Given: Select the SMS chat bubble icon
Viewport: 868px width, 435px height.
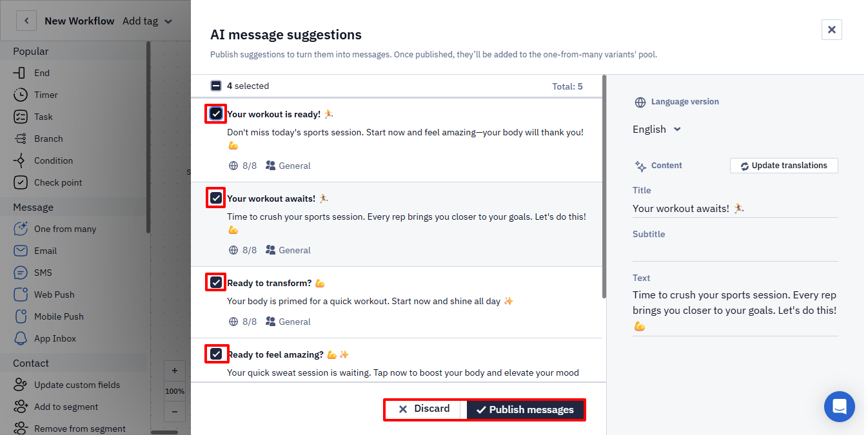Looking at the screenshot, I should pos(21,273).
